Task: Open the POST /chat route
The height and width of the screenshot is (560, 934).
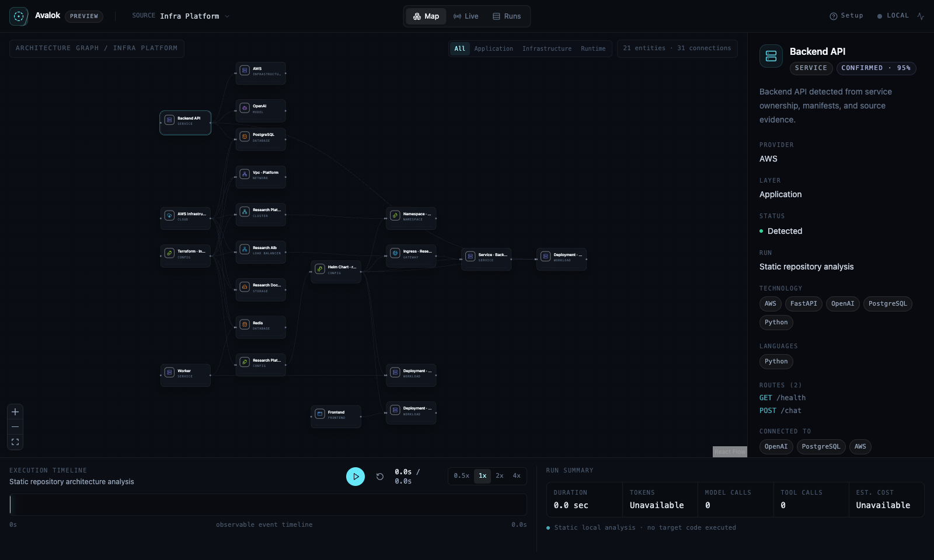Action: [x=780, y=411]
